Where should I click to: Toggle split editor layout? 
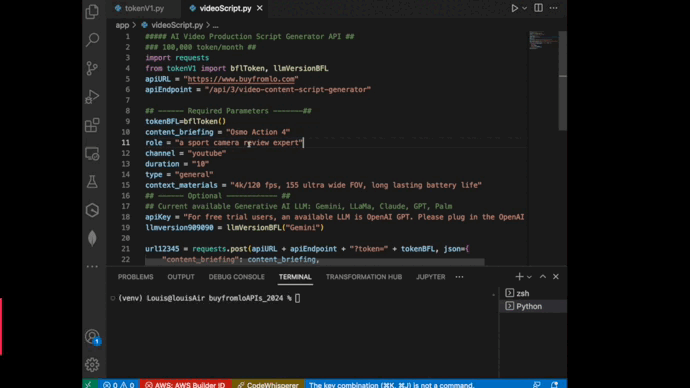[x=538, y=8]
